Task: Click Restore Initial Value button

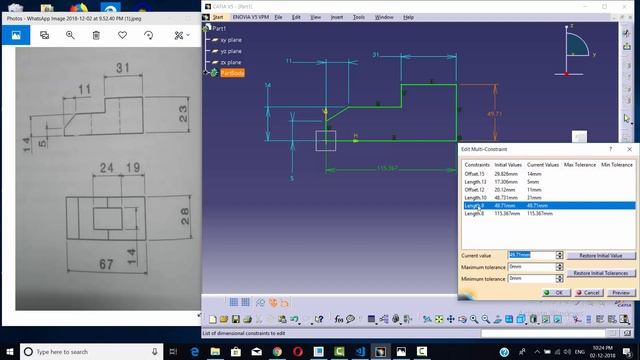Action: pyautogui.click(x=601, y=256)
